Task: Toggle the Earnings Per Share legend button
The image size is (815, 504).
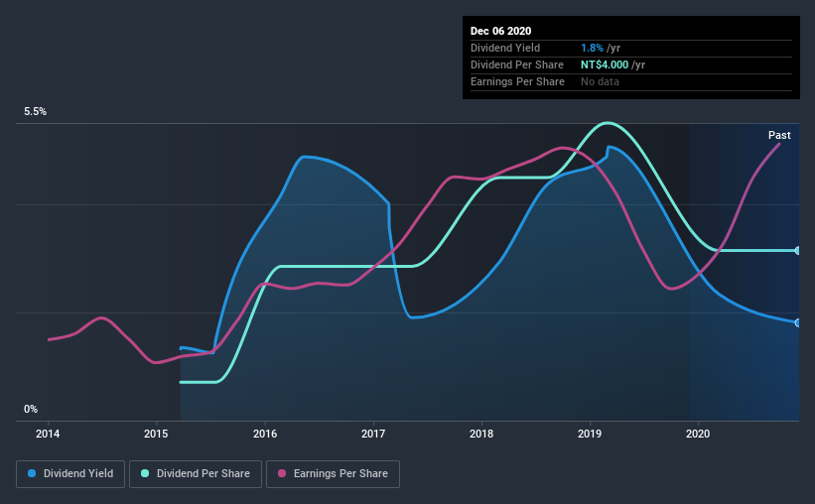Action: click(333, 474)
